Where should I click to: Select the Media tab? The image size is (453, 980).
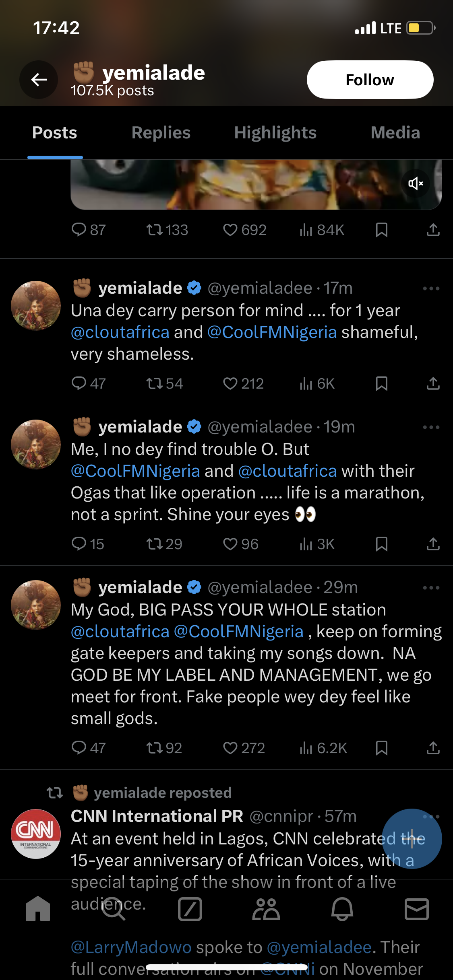pos(395,133)
